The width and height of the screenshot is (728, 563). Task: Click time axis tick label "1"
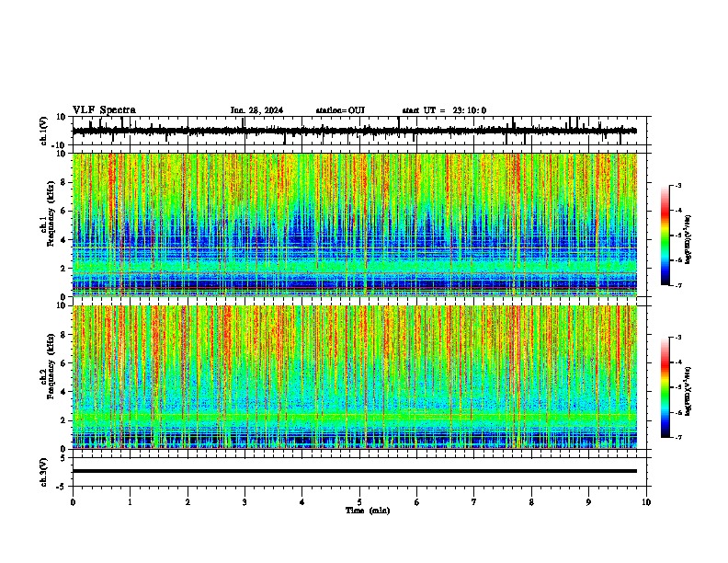pos(130,502)
